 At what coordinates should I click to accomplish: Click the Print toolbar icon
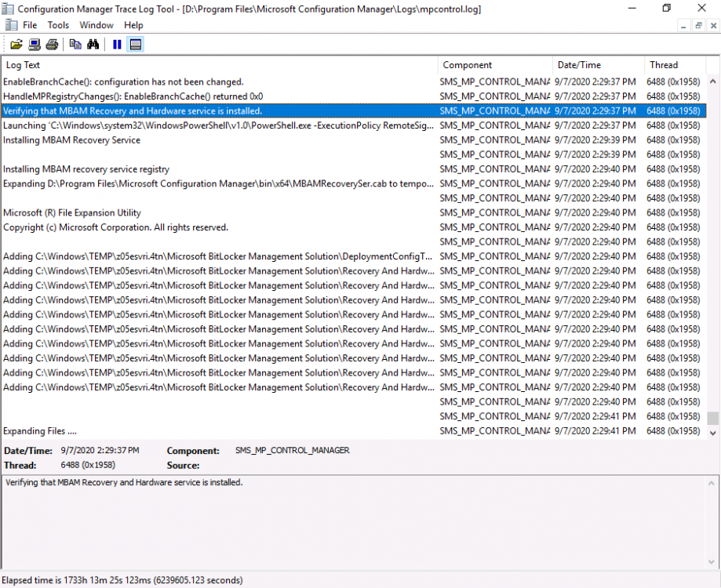[x=52, y=45]
